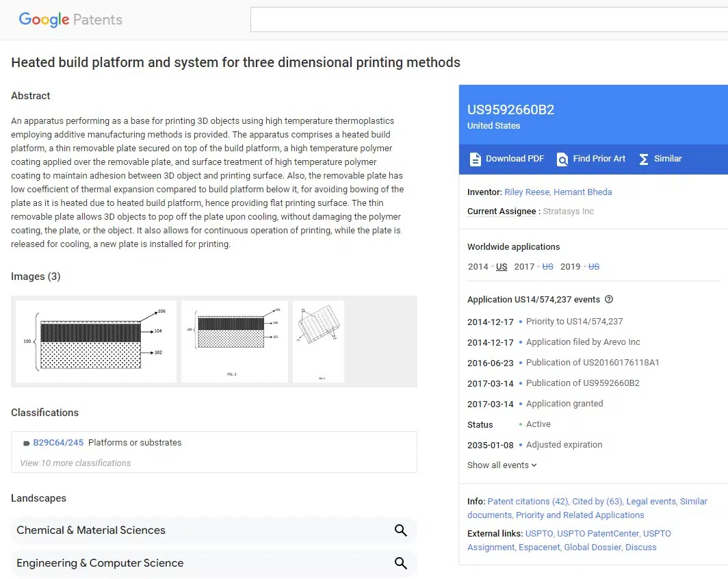The image size is (728, 579).
Task: Search the Engineering & Computer Science landscape icon
Action: pos(401,563)
